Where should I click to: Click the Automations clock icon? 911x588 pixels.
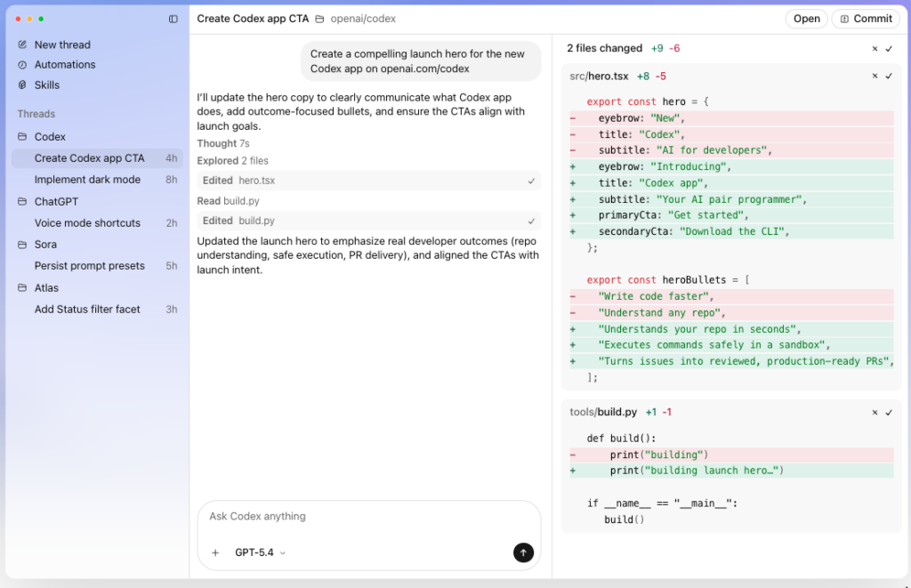tap(22, 65)
